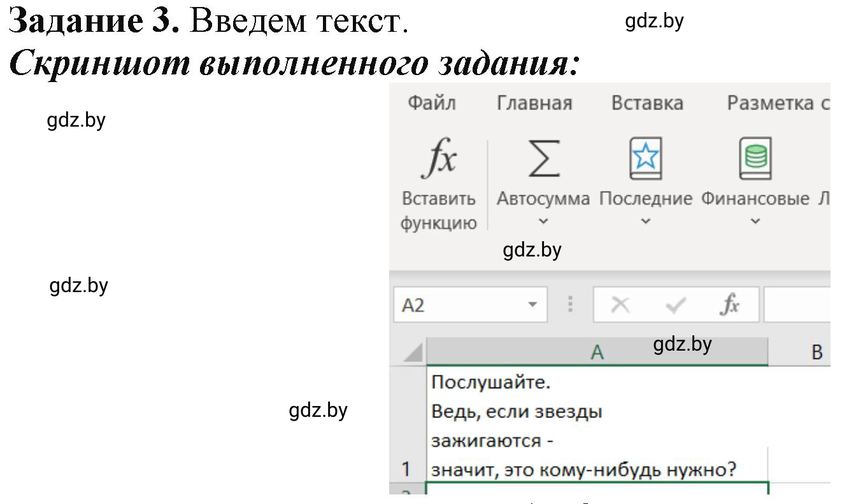Select row 1 header

point(407,424)
